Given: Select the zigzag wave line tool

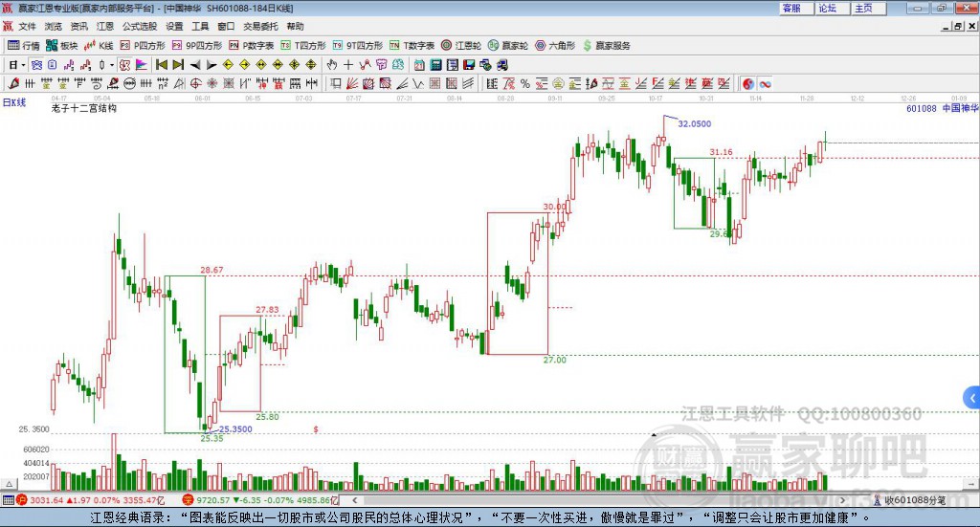Looking at the screenshot, I should click(x=418, y=83).
